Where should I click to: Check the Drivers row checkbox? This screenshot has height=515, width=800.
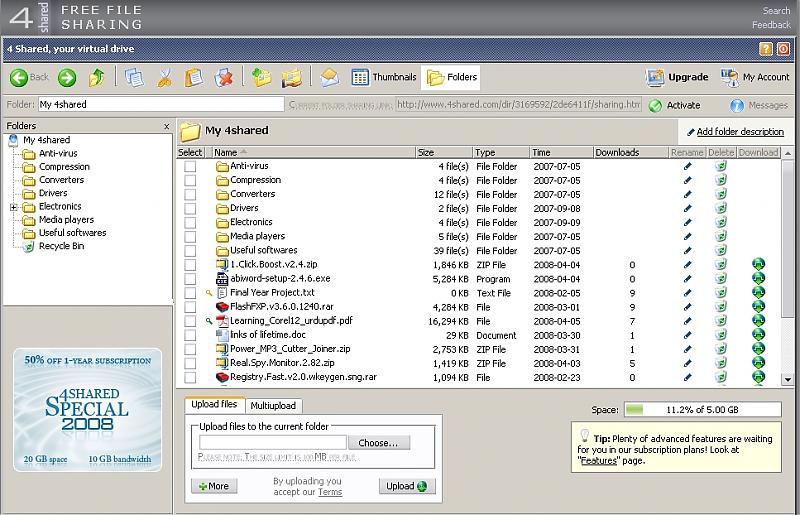click(x=190, y=209)
